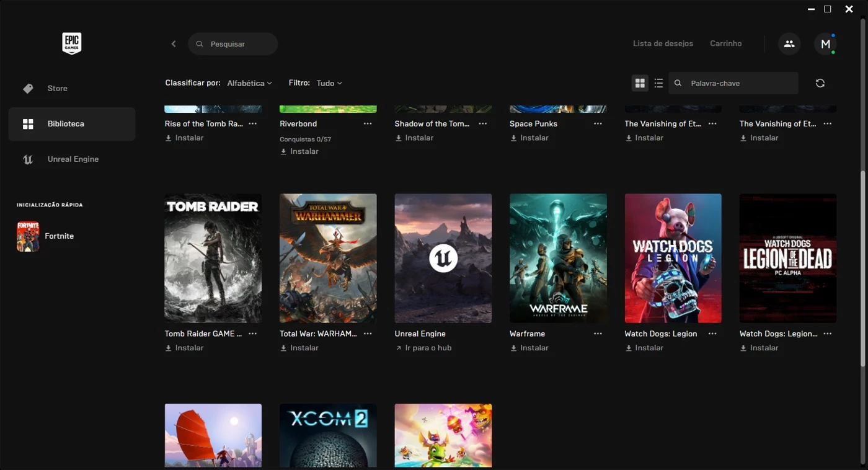Open the M profile avatar

(x=825, y=44)
